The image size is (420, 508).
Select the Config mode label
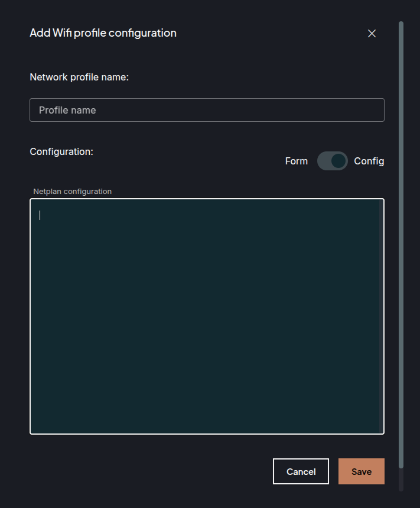pos(369,161)
